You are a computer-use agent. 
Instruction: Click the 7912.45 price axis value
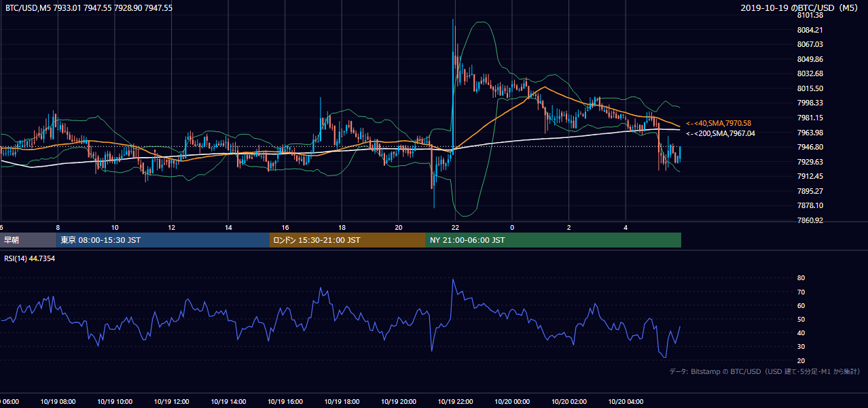(x=810, y=176)
